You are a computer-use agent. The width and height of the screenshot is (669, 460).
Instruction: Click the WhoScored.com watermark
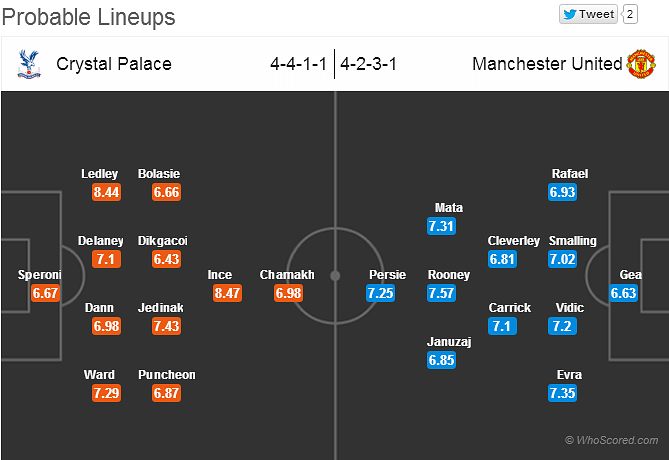612,440
